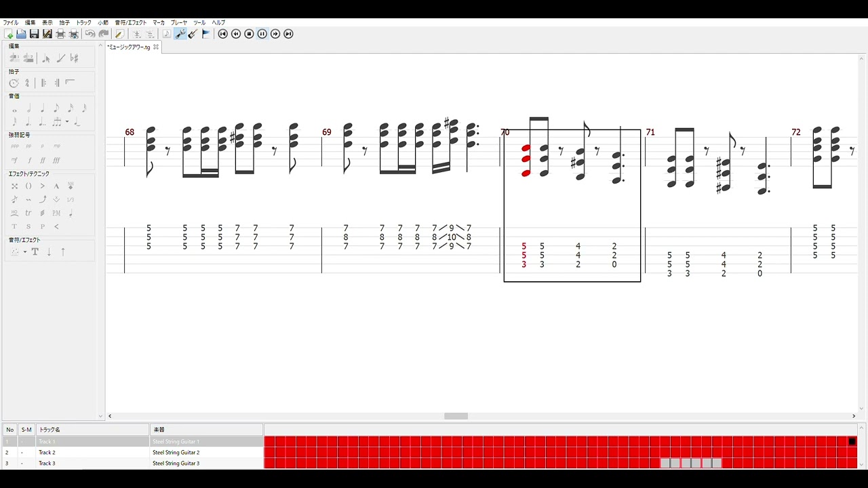Screen dimensions: 868x488
Task: Click the open file folder icon
Action: (x=22, y=34)
